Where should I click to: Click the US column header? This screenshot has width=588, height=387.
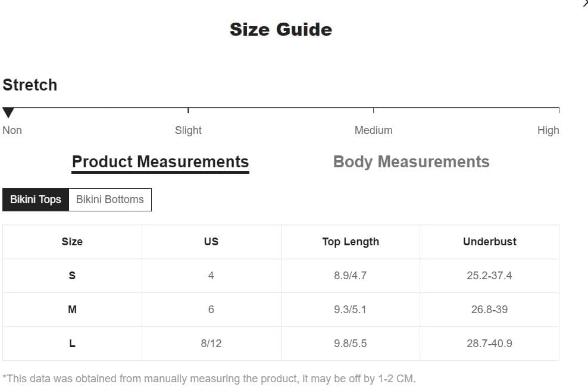pos(211,242)
